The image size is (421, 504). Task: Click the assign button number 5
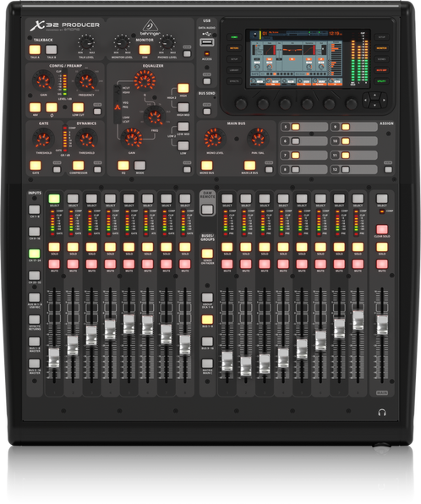pos(295,127)
